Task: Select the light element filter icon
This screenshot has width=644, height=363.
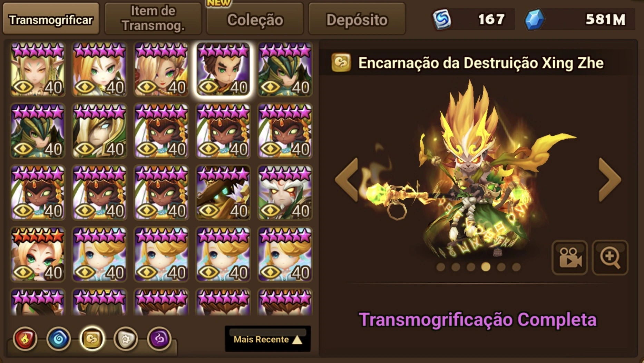Action: [x=126, y=339]
